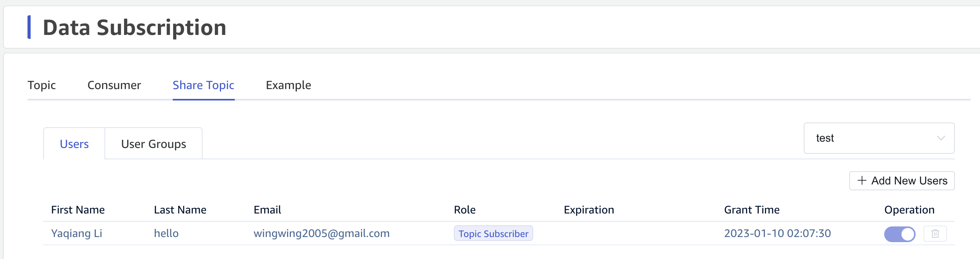Disable the access toggle for Yaqiang Li

pos(900,234)
